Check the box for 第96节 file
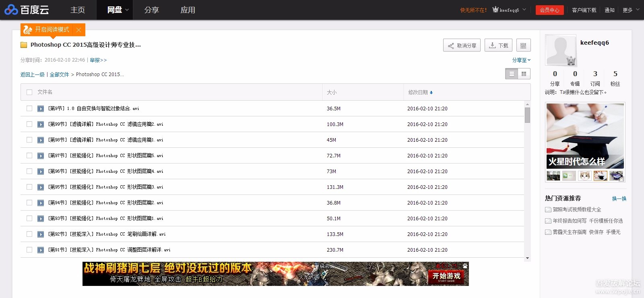Image resolution: width=644 pixels, height=298 pixels. point(29,171)
